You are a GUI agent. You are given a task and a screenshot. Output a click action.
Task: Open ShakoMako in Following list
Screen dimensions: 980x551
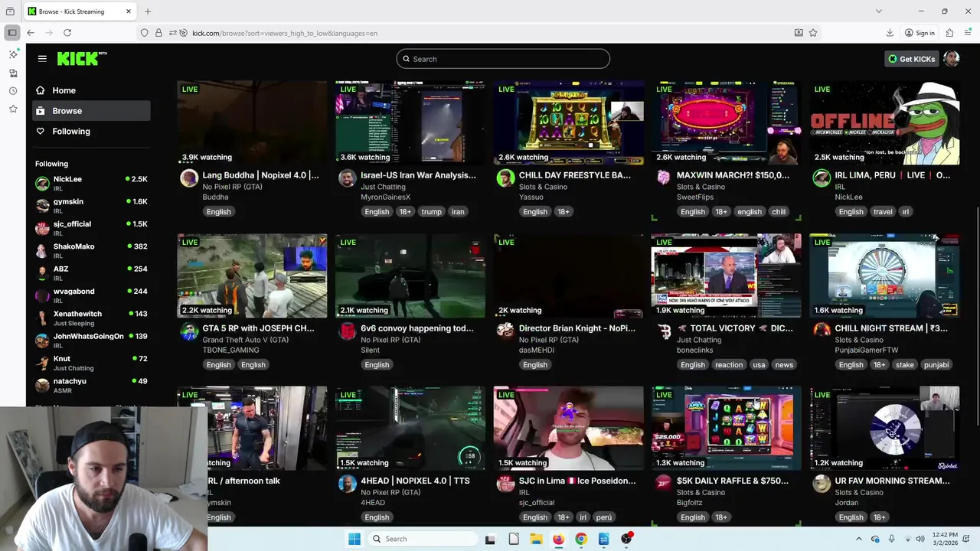pyautogui.click(x=91, y=250)
